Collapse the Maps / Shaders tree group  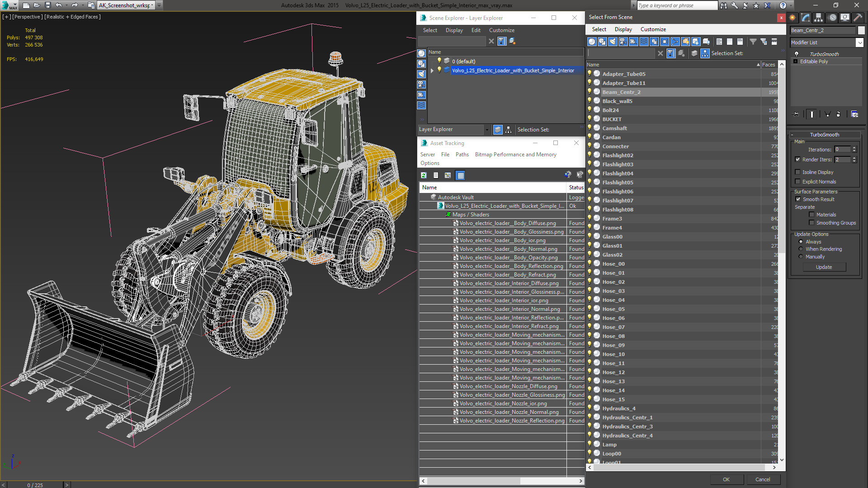pyautogui.click(x=448, y=215)
